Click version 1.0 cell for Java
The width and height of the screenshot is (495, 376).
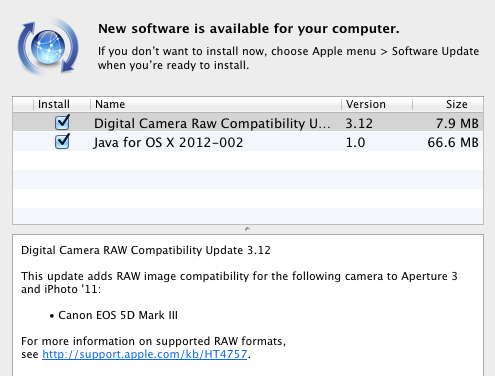pos(355,143)
